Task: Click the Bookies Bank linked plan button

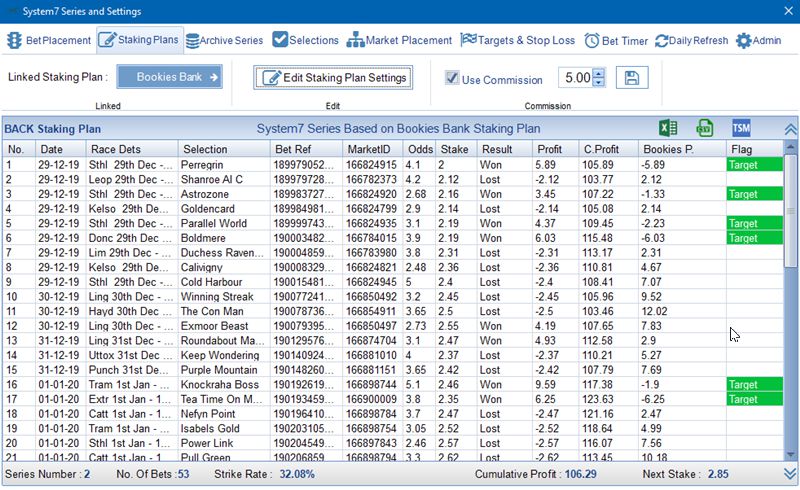Action: (x=169, y=77)
